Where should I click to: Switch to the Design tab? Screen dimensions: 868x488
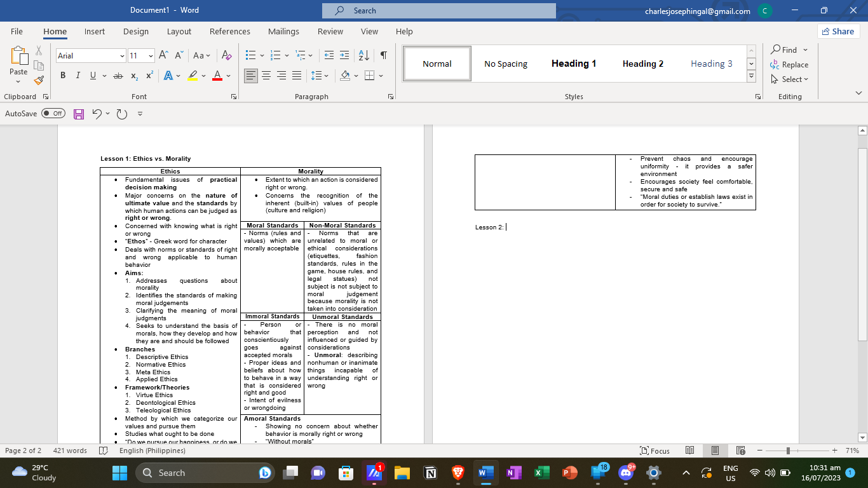click(136, 31)
